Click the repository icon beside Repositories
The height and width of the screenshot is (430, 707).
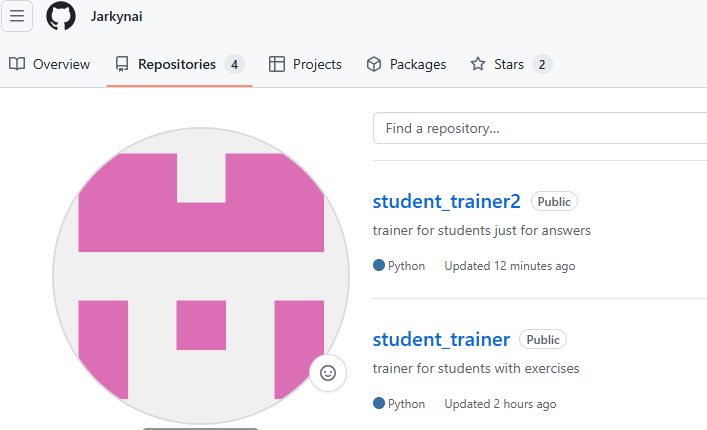122,64
